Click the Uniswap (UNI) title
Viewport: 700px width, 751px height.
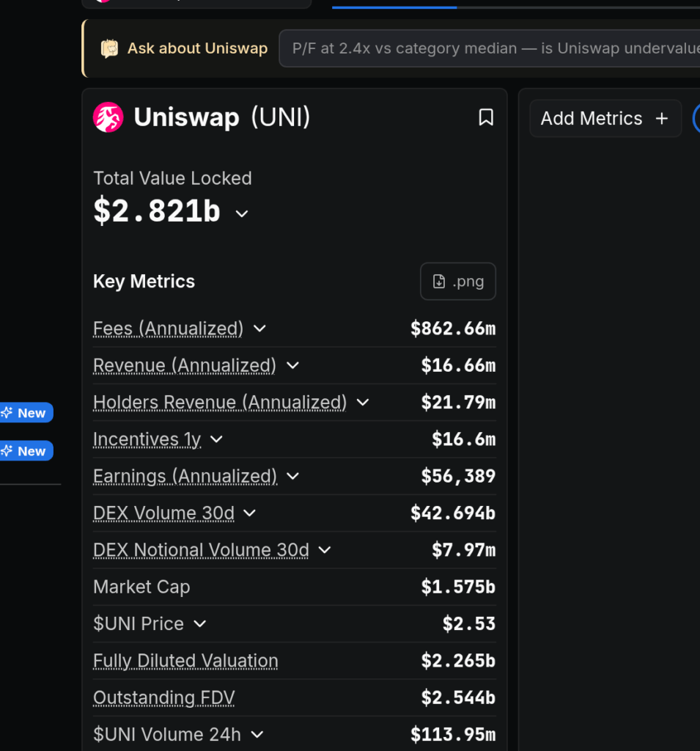221,117
